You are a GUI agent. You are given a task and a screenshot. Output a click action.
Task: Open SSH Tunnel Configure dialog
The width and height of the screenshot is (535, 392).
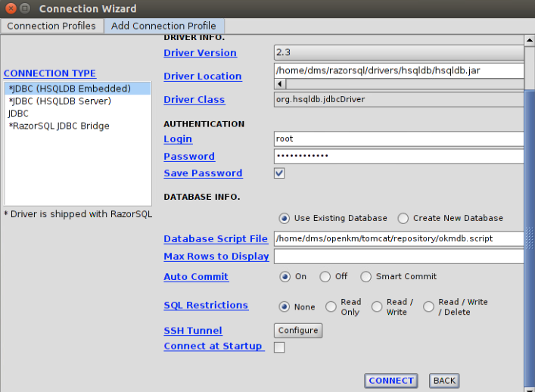pos(297,331)
